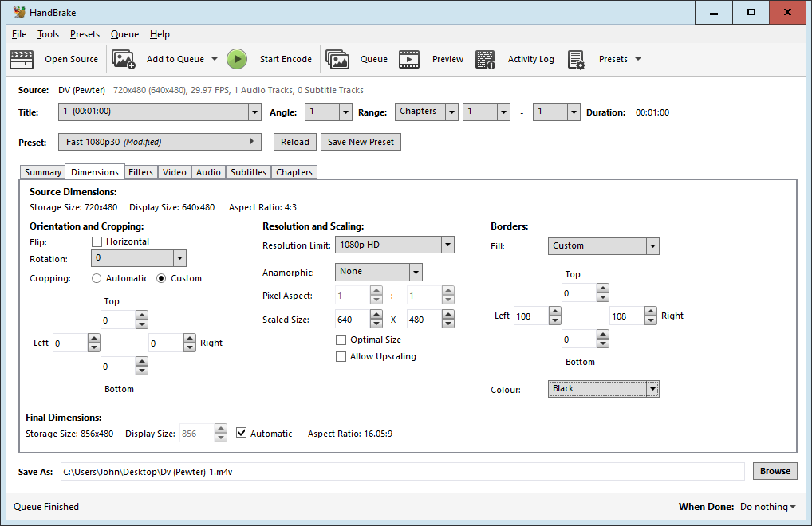Image resolution: width=812 pixels, height=526 pixels.
Task: Click the Presets gear document icon
Action: 577,60
